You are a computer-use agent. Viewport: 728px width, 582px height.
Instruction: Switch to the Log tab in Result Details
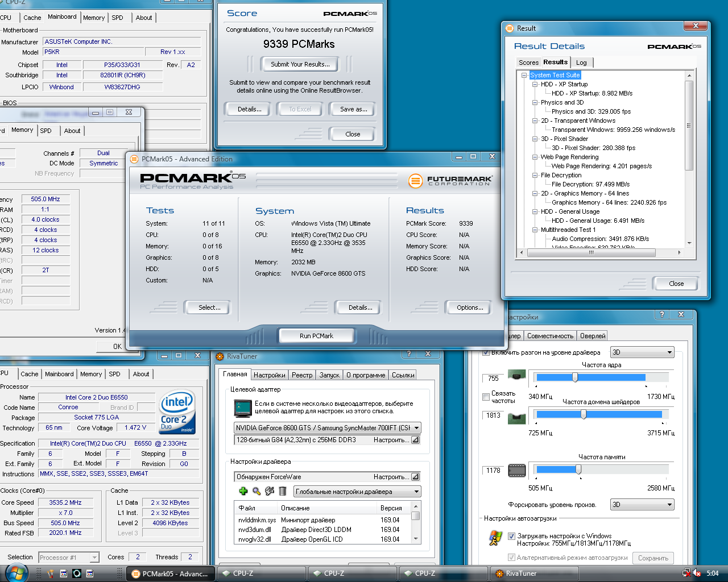click(x=581, y=63)
